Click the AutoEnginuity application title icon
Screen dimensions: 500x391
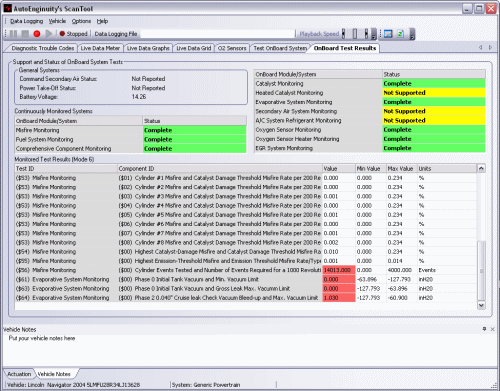8,8
